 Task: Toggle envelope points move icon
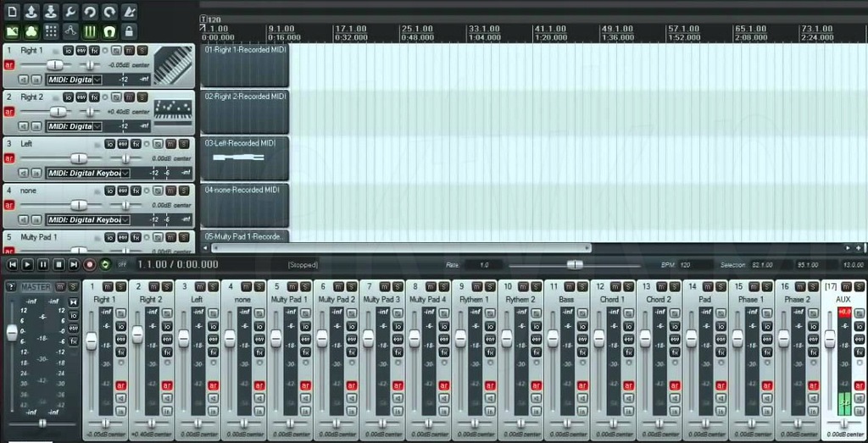click(70, 31)
